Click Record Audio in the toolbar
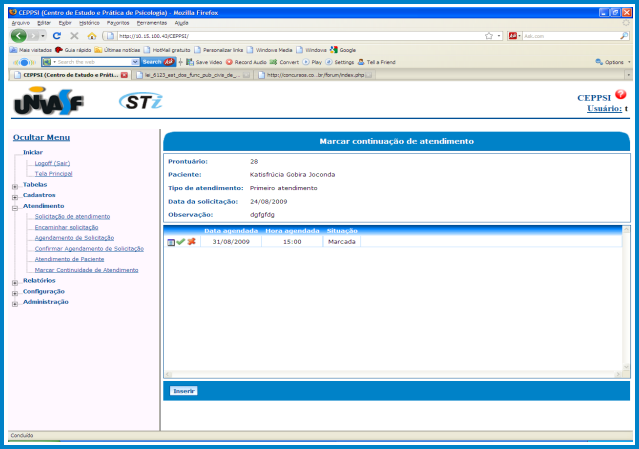Screen dimensions: 639x449 (x=246, y=62)
